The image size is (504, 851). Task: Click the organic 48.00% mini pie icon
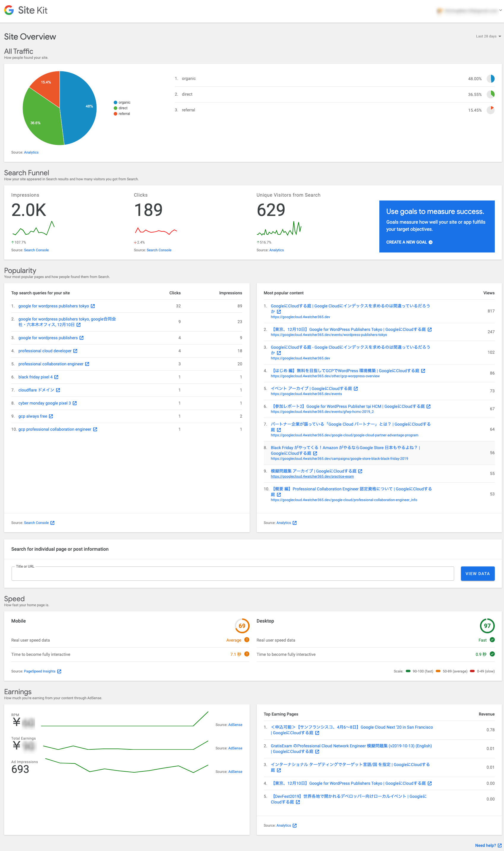(x=490, y=78)
